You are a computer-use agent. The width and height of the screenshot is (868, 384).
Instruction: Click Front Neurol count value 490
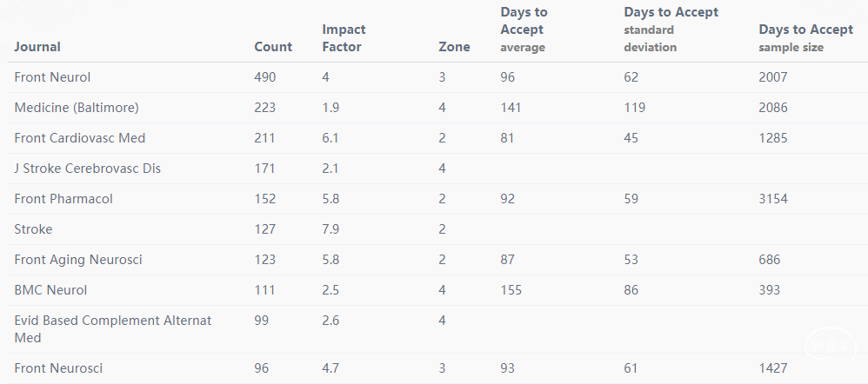pos(264,77)
